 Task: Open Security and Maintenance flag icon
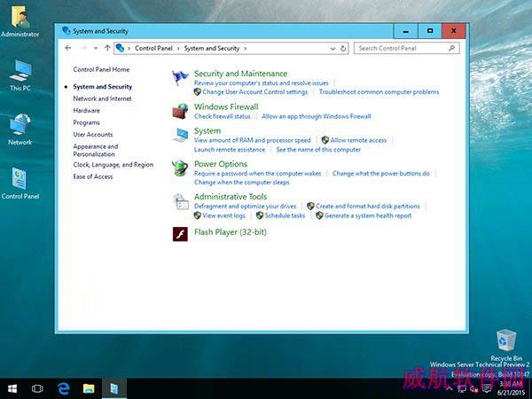point(180,78)
